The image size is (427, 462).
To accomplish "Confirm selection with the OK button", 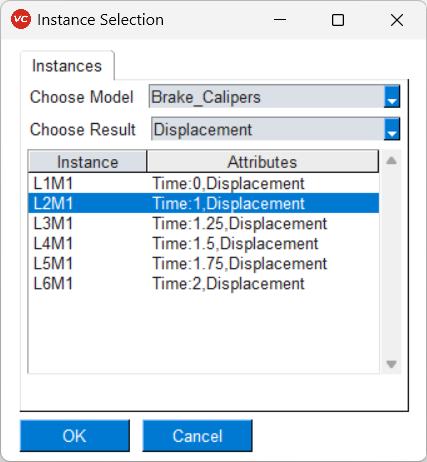I will click(x=75, y=436).
